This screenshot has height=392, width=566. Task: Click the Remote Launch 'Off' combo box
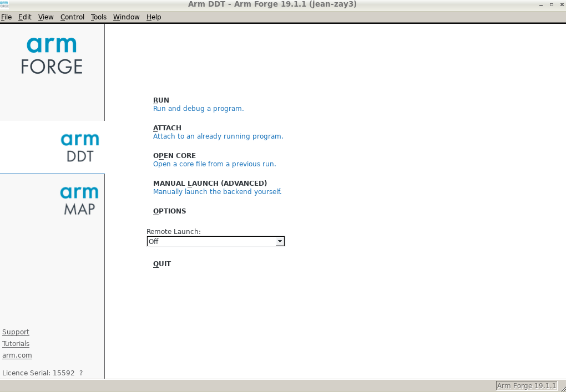pyautogui.click(x=211, y=241)
